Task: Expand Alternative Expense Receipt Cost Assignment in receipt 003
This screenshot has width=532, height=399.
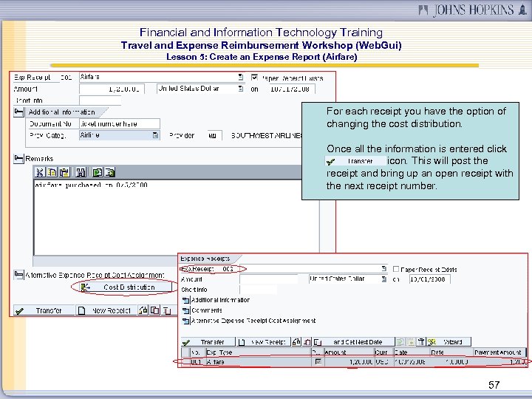Action: tap(185, 321)
